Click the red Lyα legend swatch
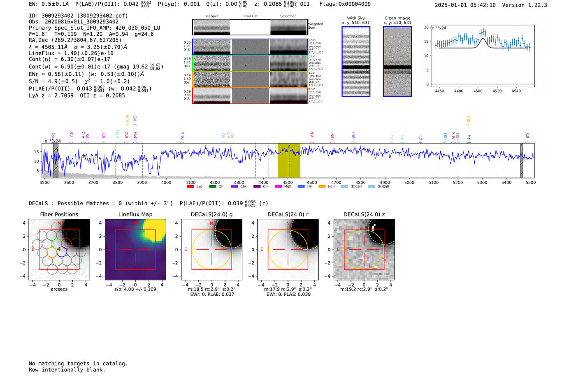The image size is (576, 392). tap(190, 186)
